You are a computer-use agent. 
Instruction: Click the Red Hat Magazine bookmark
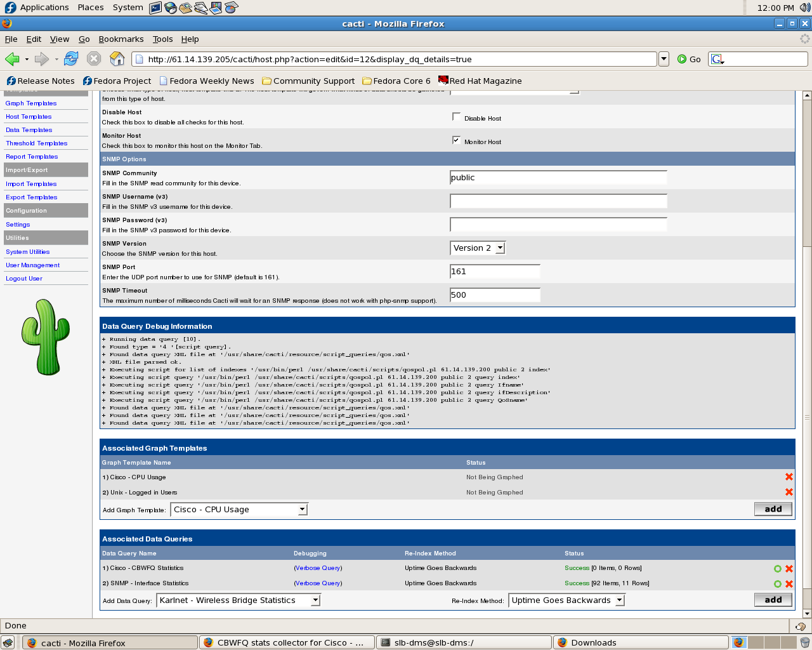click(x=480, y=81)
